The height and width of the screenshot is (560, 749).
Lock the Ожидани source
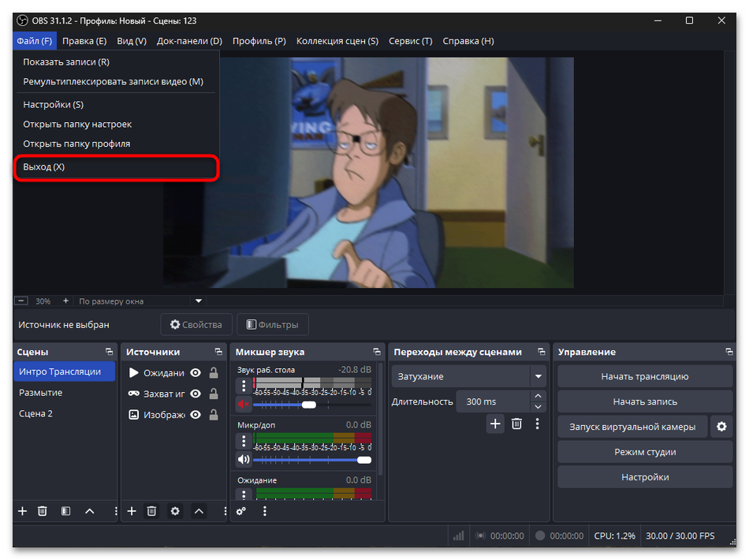(x=214, y=373)
